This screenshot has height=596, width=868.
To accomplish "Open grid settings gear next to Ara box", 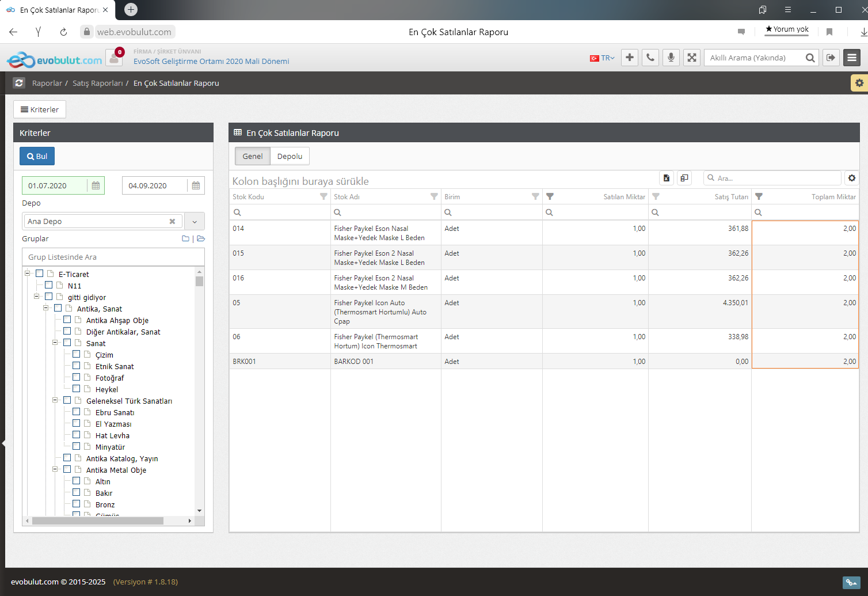I will [x=852, y=179].
